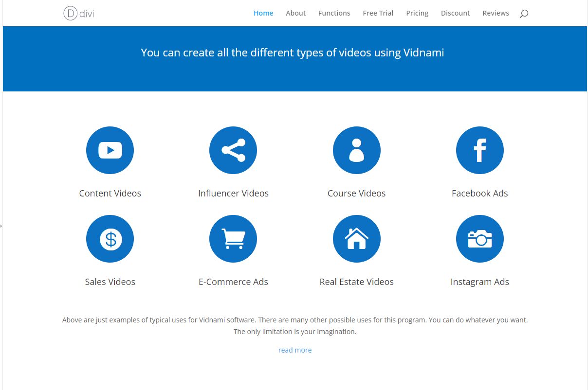Click the Content Videos label
Viewport: 588px width, 390px height.
pyautogui.click(x=110, y=193)
